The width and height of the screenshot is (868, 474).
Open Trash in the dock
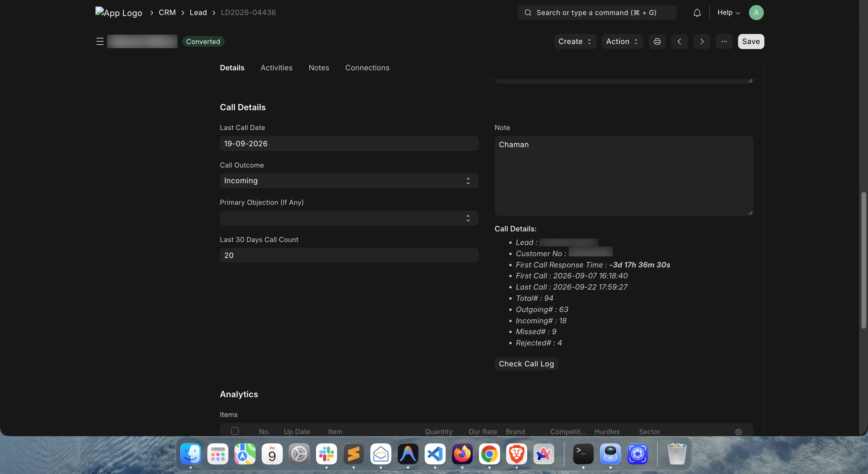[x=677, y=454]
